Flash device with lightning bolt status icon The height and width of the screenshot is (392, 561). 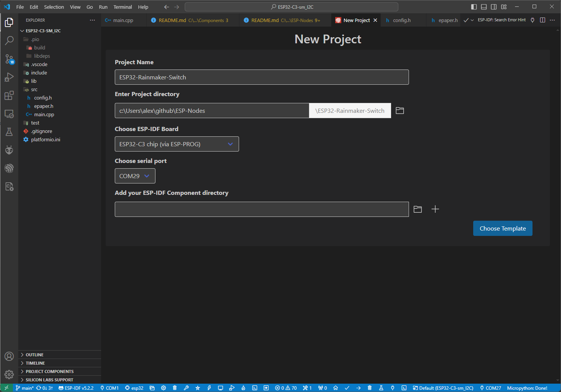tap(209, 388)
